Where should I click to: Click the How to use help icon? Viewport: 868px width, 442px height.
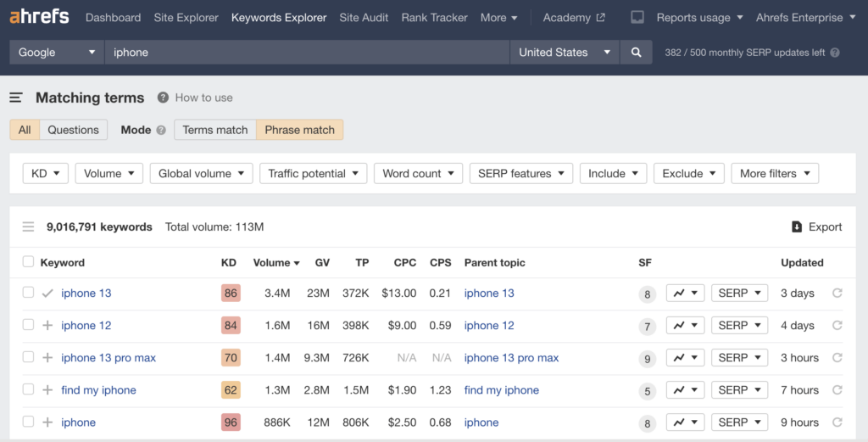point(163,98)
